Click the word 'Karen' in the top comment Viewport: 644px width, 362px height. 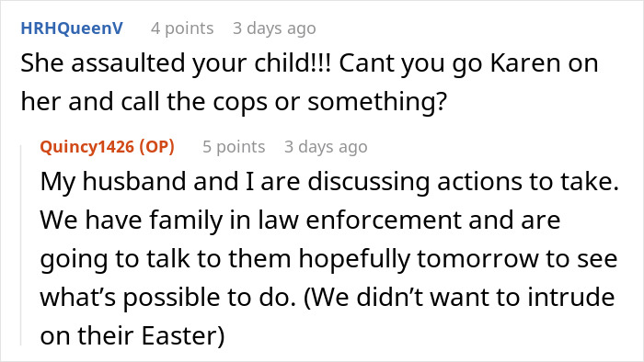525,63
